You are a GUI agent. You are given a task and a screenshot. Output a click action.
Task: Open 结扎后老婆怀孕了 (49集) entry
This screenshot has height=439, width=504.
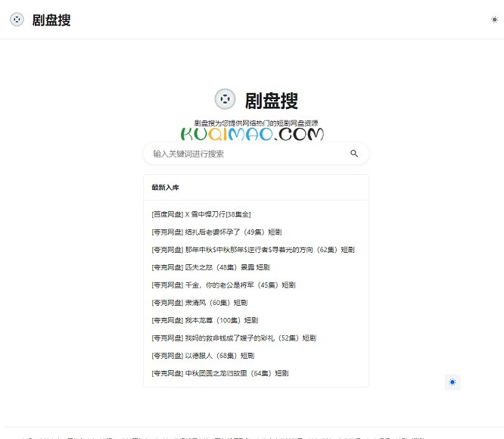216,232
